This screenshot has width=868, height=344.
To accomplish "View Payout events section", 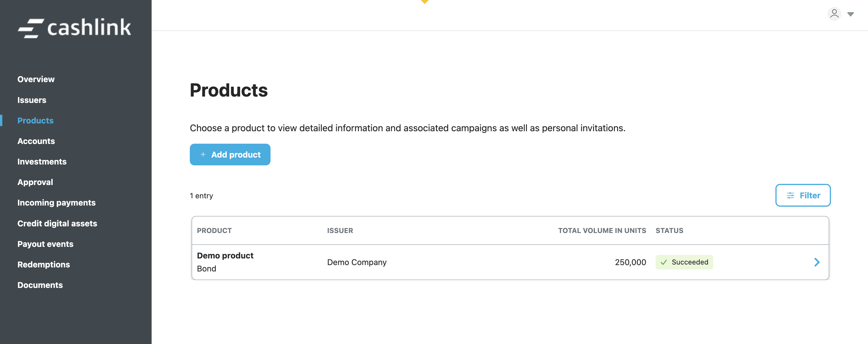I will 45,244.
